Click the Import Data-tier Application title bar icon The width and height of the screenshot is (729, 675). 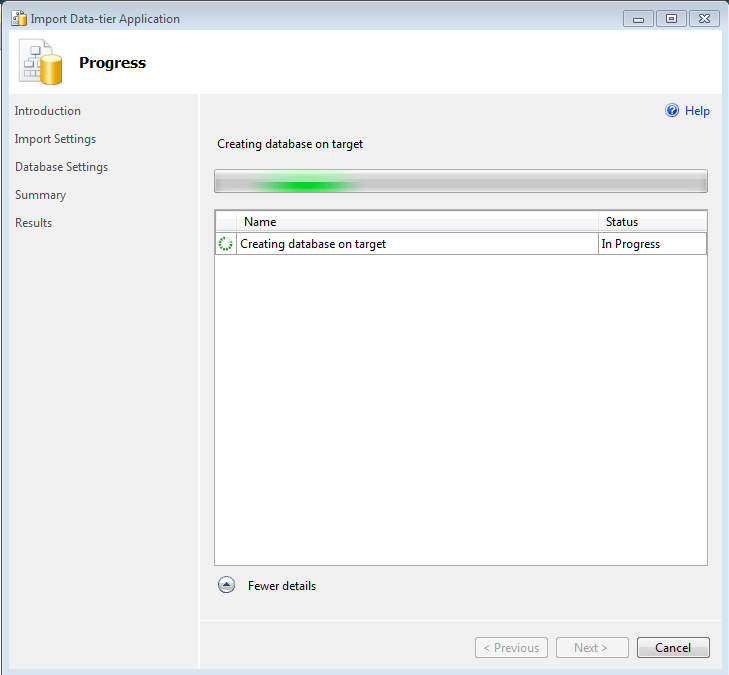click(18, 19)
